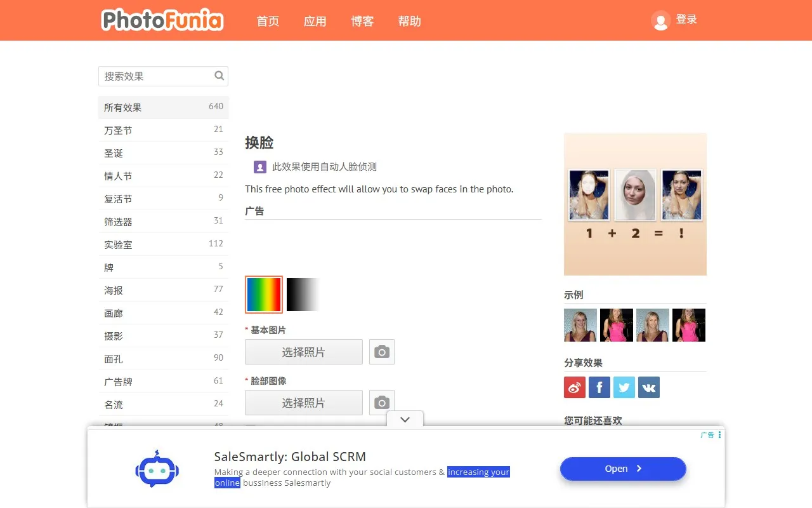Select the grayscale effect variant
Image resolution: width=812 pixels, height=508 pixels.
point(303,294)
